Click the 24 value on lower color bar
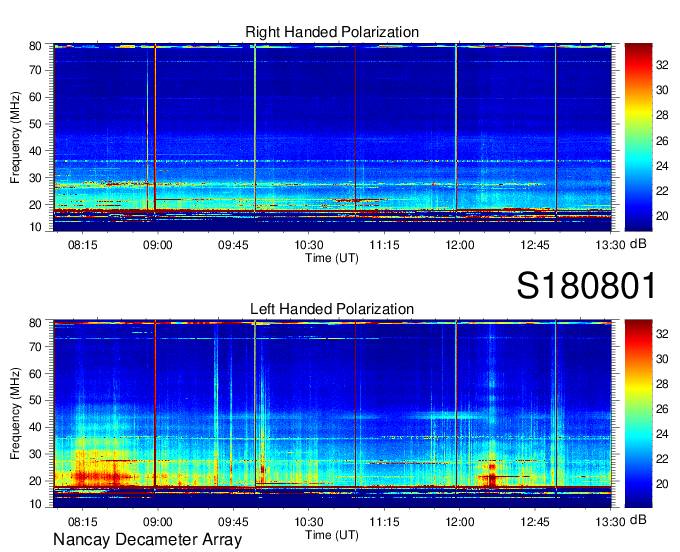680x552 pixels. [662, 434]
